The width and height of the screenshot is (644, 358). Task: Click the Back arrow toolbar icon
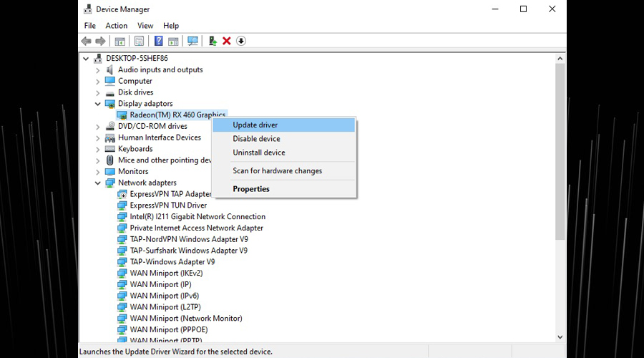[x=87, y=41]
